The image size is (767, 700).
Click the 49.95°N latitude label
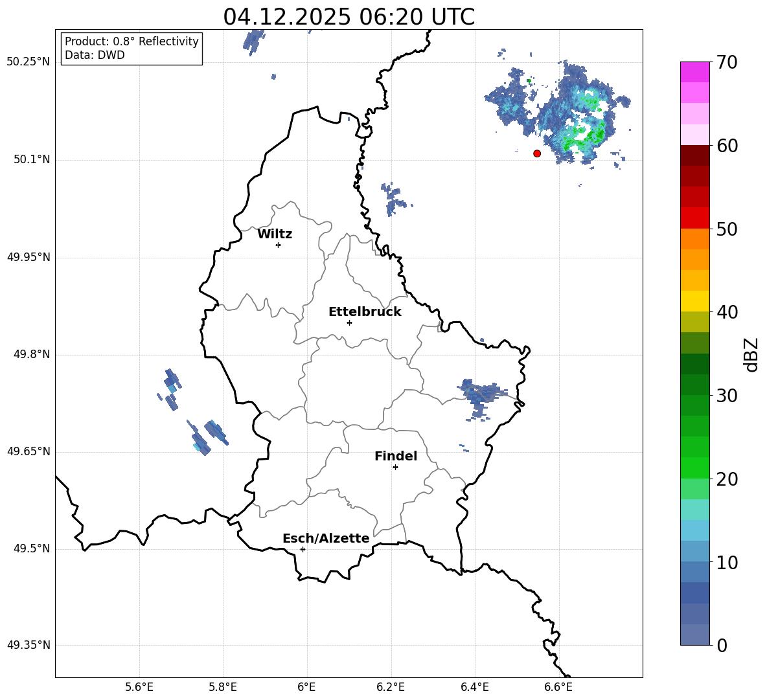[x=28, y=257]
